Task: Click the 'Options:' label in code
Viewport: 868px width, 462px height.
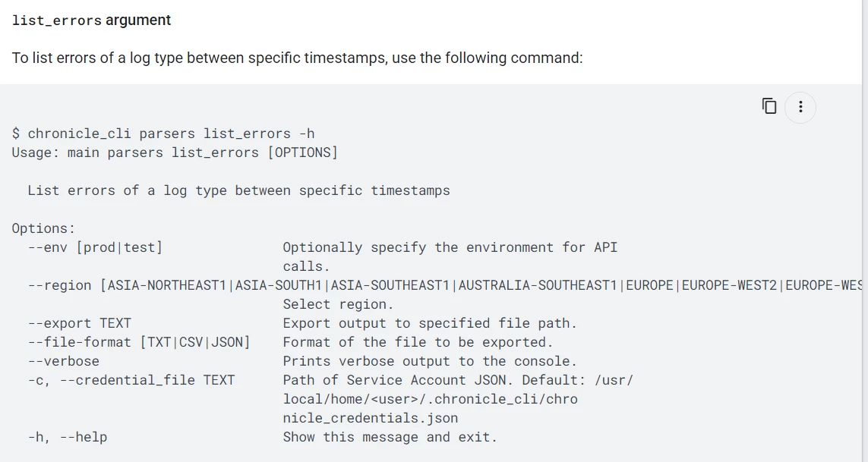Action: pyautogui.click(x=44, y=228)
